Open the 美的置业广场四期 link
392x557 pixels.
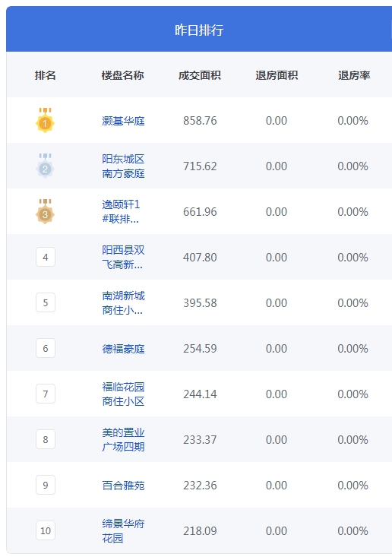coord(123,439)
